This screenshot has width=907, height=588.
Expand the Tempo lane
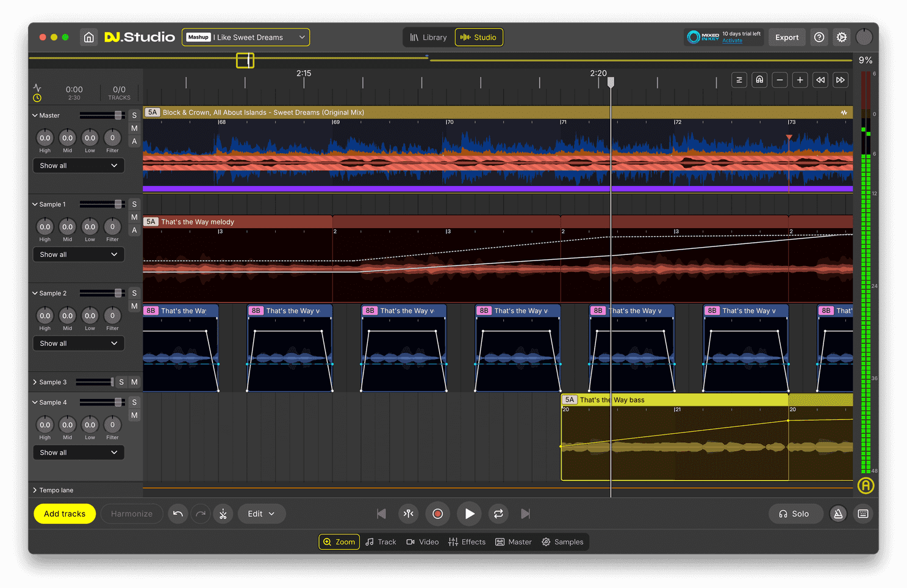pos(35,490)
